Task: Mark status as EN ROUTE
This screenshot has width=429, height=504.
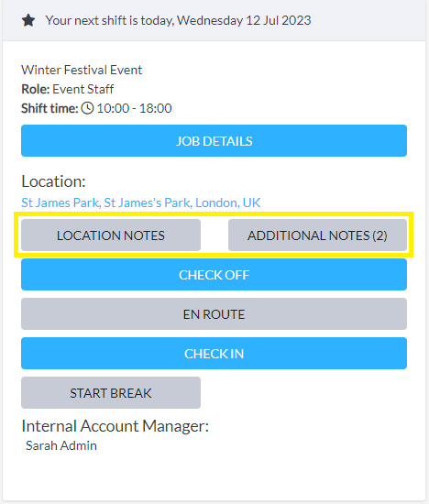Action: pyautogui.click(x=214, y=314)
